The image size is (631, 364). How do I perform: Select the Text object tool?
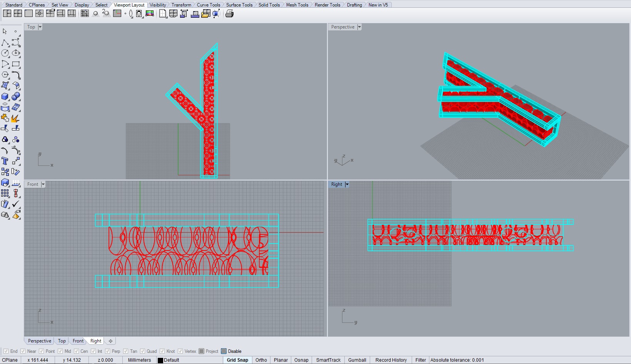5,161
